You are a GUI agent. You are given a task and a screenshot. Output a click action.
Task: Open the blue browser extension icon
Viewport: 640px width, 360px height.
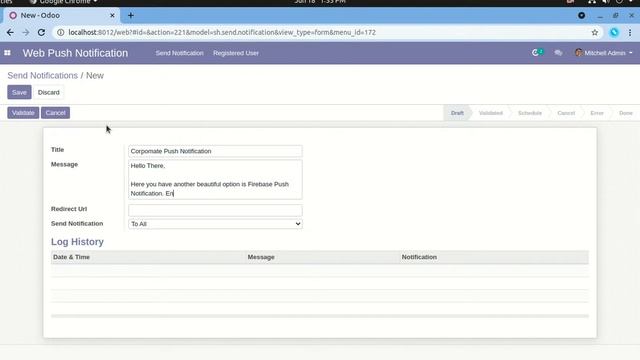pyautogui.click(x=614, y=32)
